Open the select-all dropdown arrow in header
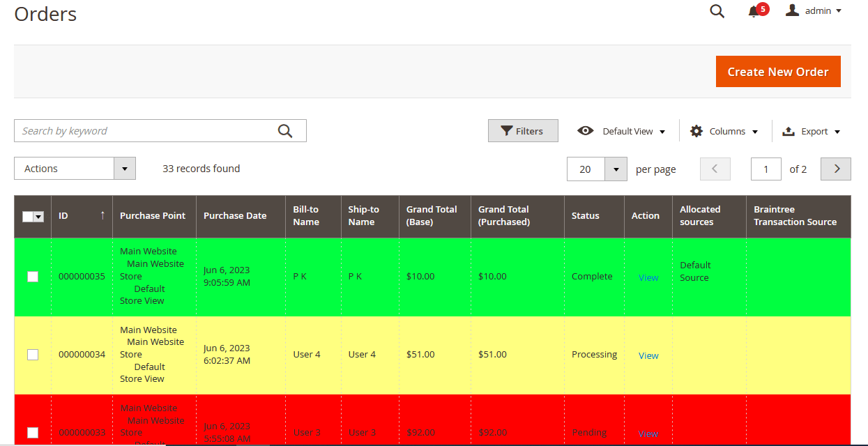 [38, 217]
